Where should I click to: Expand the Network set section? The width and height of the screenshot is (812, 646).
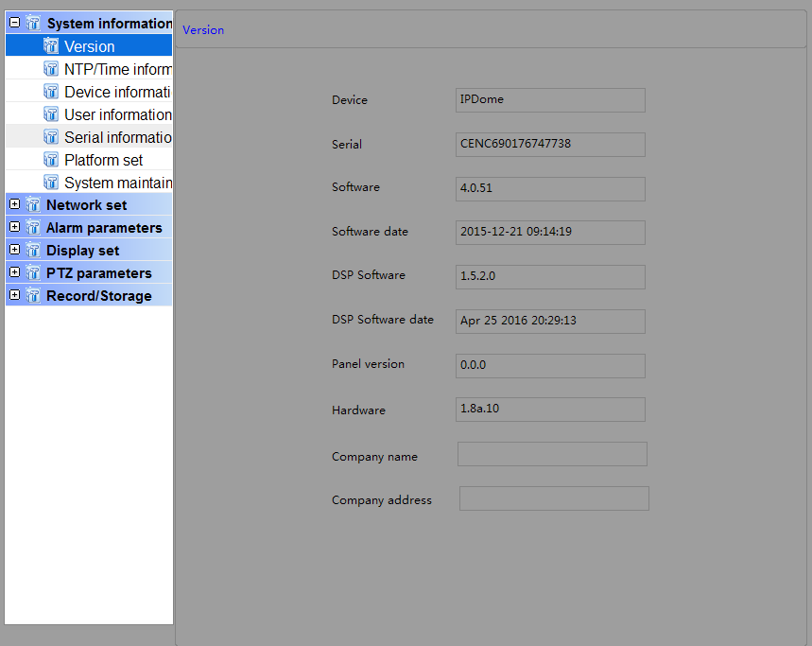click(x=14, y=204)
